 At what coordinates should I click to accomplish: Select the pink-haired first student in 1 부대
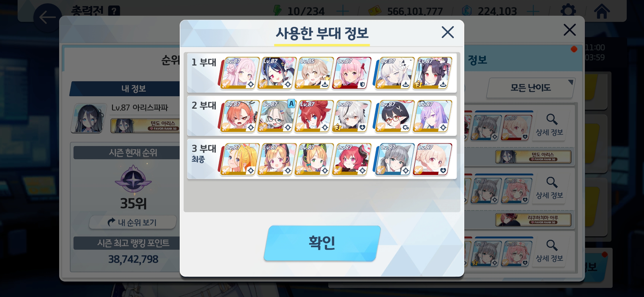click(239, 73)
